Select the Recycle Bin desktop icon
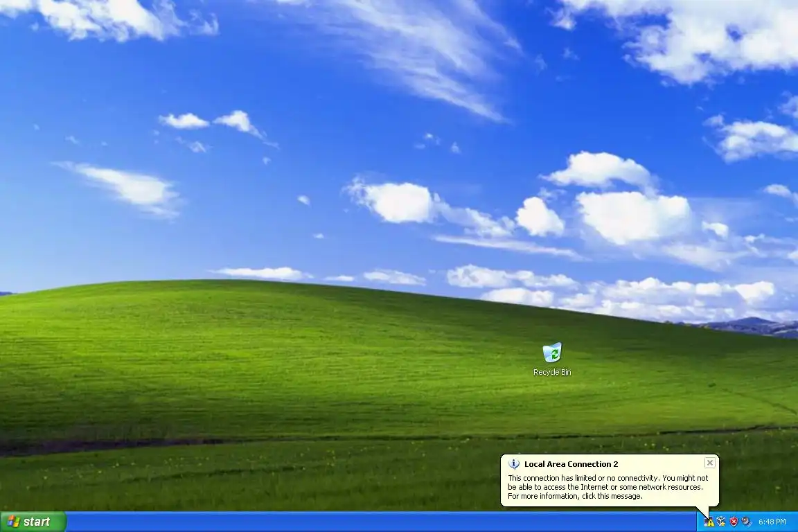 [x=552, y=360]
